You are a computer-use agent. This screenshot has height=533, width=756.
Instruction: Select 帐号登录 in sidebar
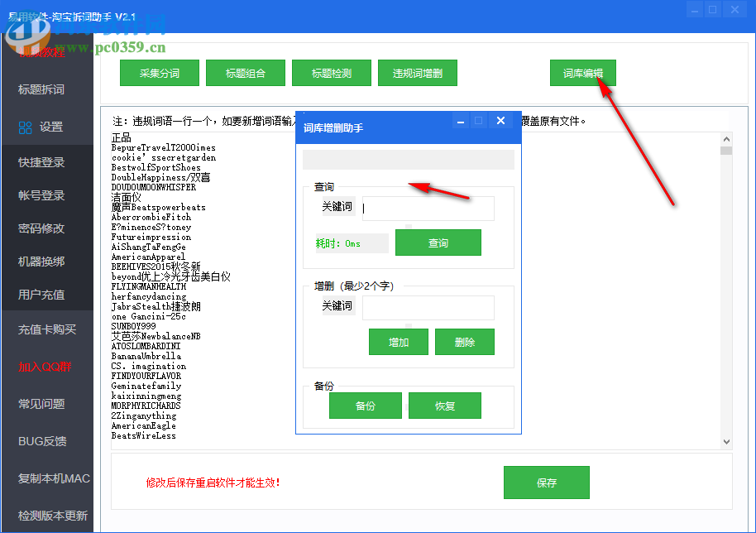41,195
